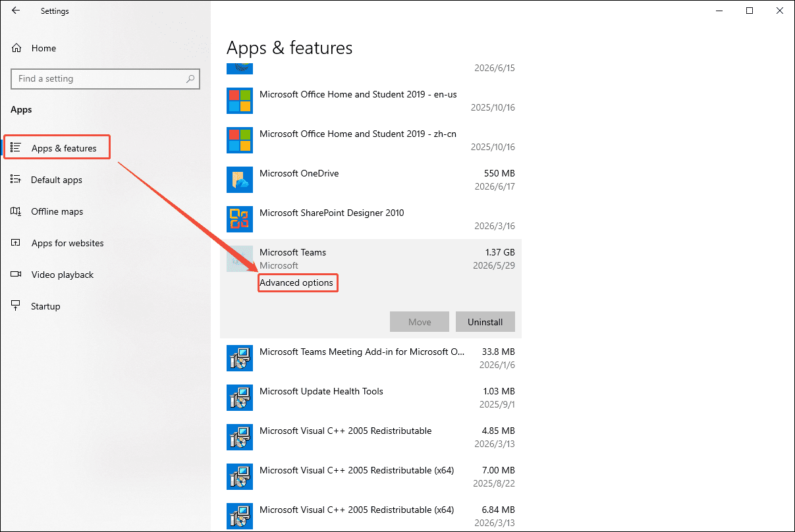Open the Startup section

coord(45,306)
